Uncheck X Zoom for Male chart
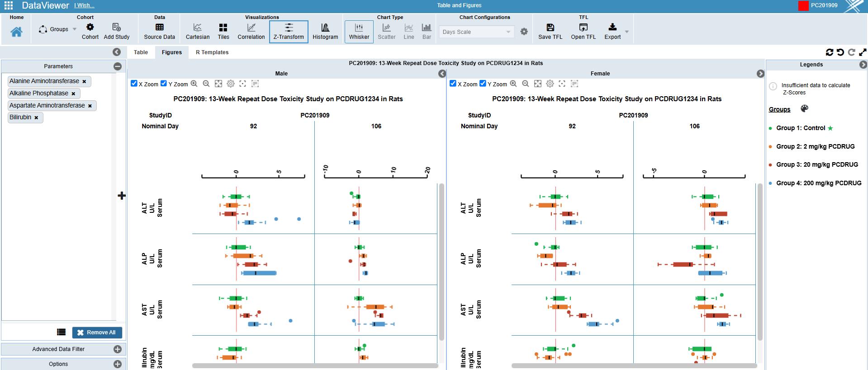Viewport: 868px width, 370px height. [134, 84]
